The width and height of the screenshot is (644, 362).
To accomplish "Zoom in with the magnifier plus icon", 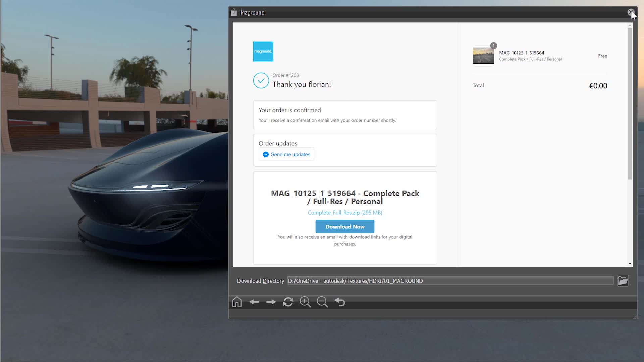I will tap(305, 302).
